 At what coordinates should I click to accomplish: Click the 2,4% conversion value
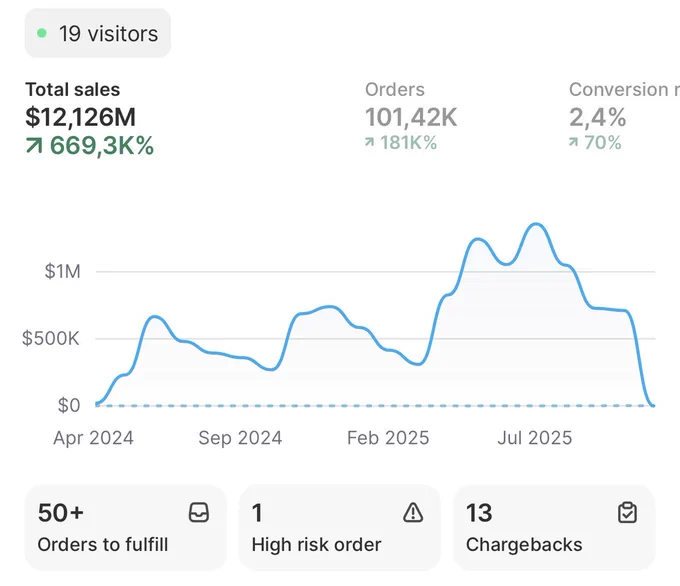598,118
